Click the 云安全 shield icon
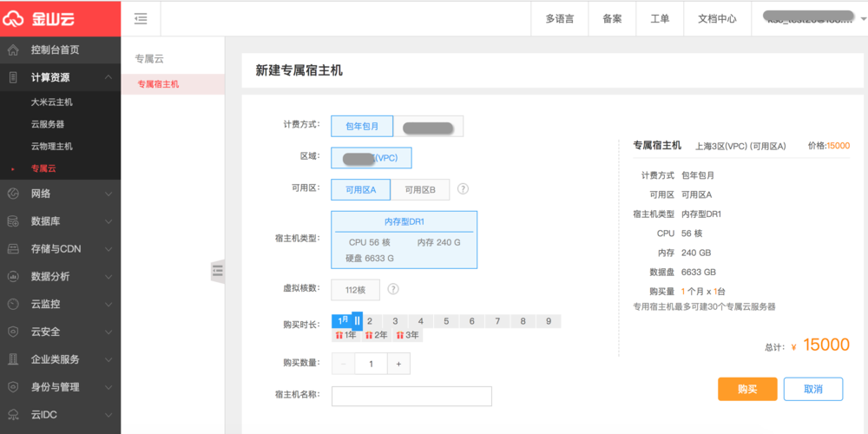Image resolution: width=868 pixels, height=434 pixels. (x=13, y=332)
